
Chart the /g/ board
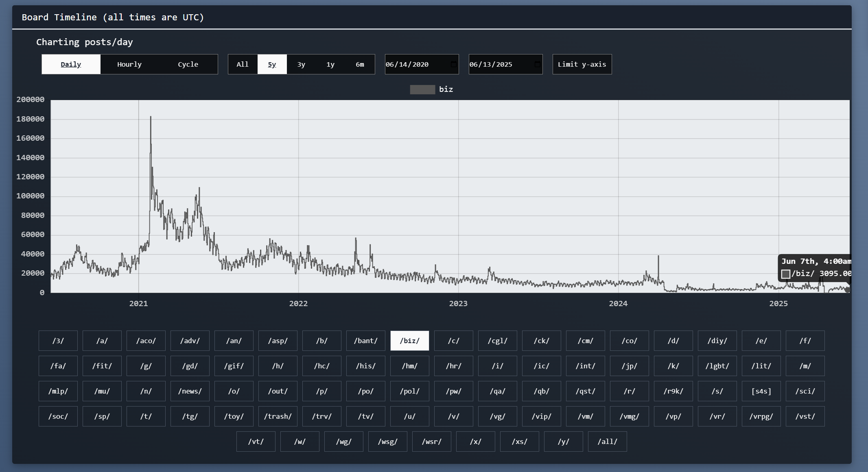pos(146,366)
